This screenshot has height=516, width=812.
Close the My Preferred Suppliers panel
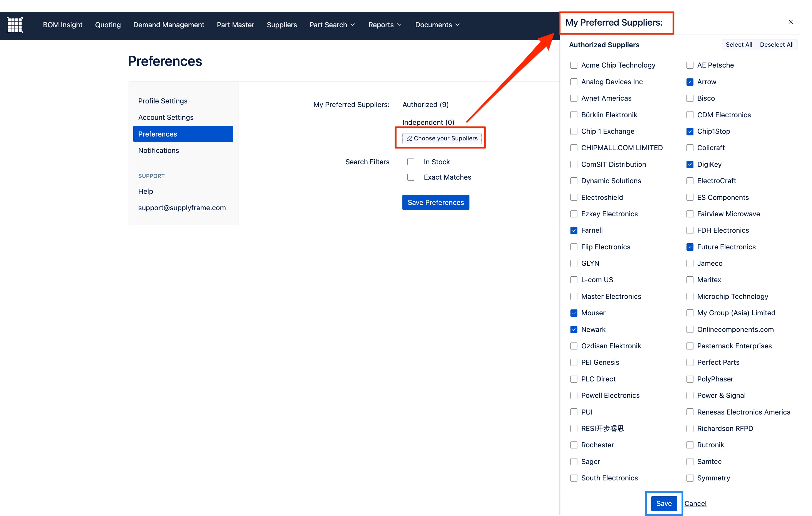coord(790,22)
